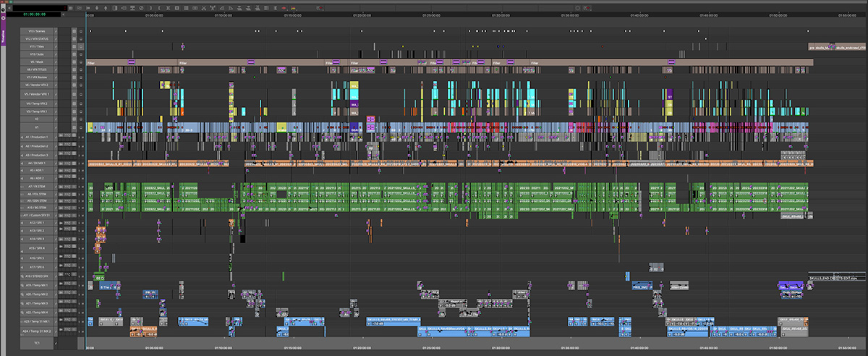Toggle sync lock slash on V1 track
Image resolution: width=868 pixels, height=356 pixels.
56,127
